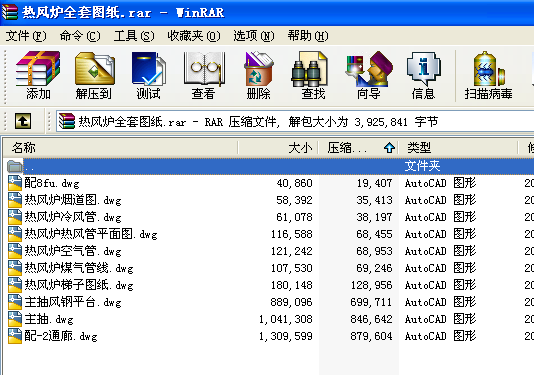Select the '..' parent folder row
Viewport: 534px width, 375px height.
click(269, 166)
